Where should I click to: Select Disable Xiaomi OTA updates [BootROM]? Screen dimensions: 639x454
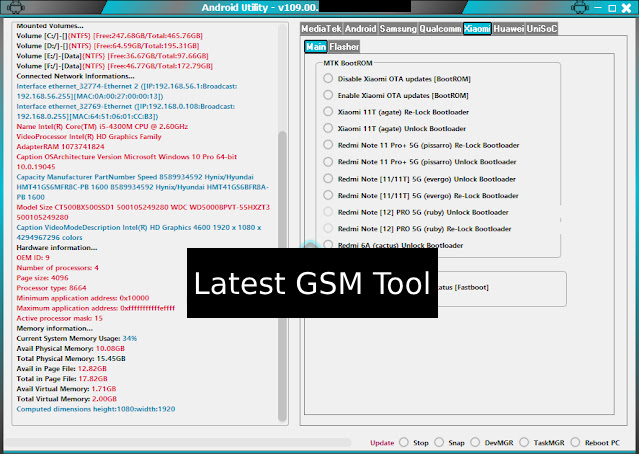coord(328,78)
